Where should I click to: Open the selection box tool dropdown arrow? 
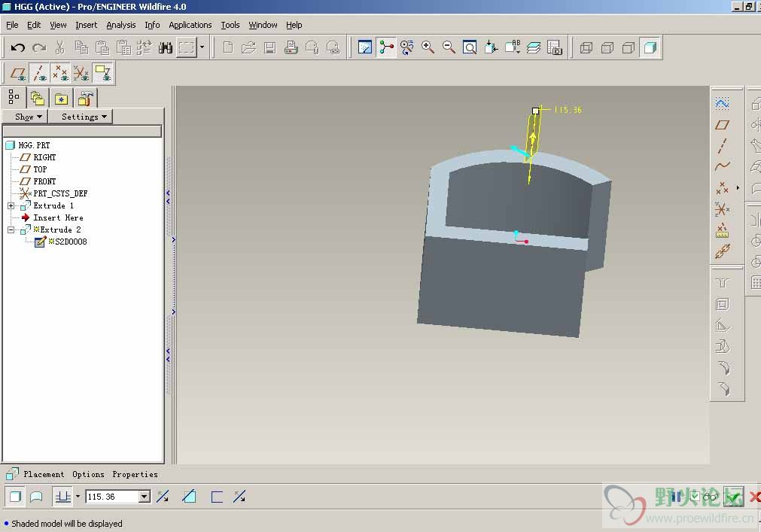point(202,47)
